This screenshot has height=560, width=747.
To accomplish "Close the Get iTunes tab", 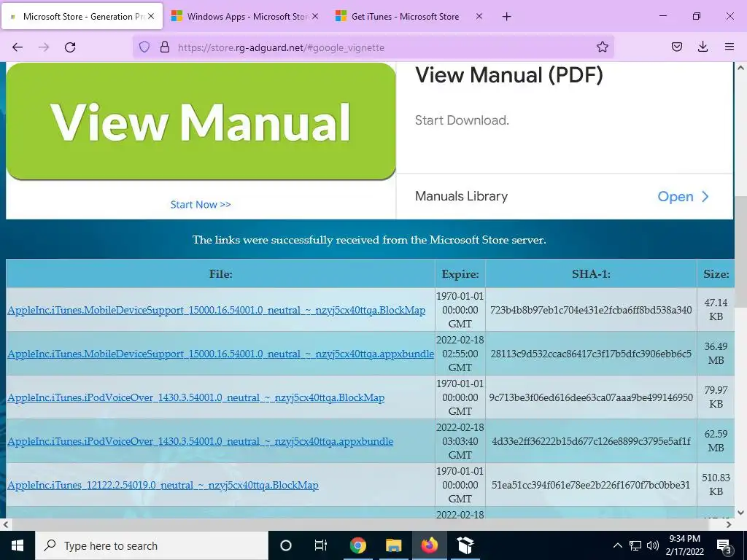I will 479,16.
